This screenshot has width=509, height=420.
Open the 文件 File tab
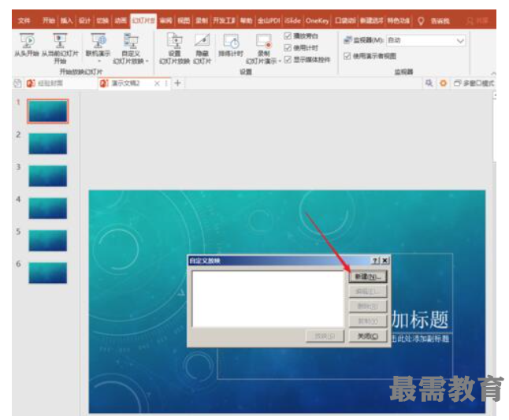24,20
